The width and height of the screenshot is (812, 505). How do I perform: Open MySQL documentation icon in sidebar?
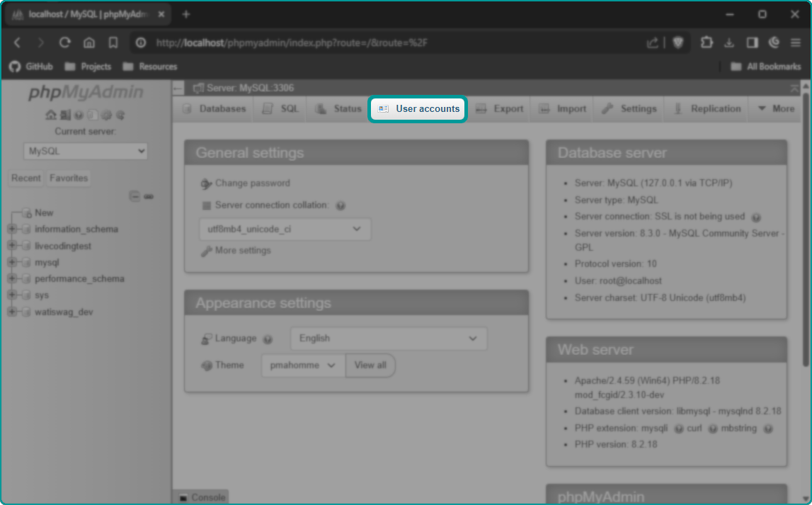tap(93, 115)
